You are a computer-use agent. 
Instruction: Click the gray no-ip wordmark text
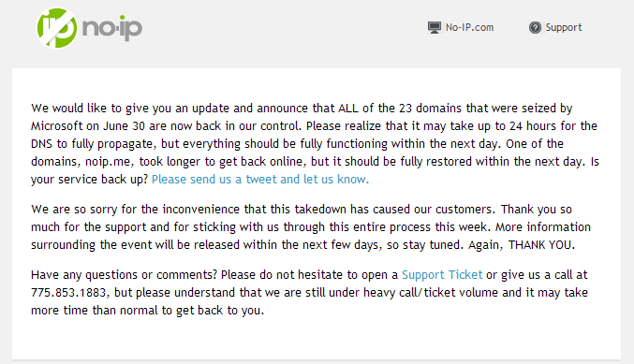pos(112,29)
